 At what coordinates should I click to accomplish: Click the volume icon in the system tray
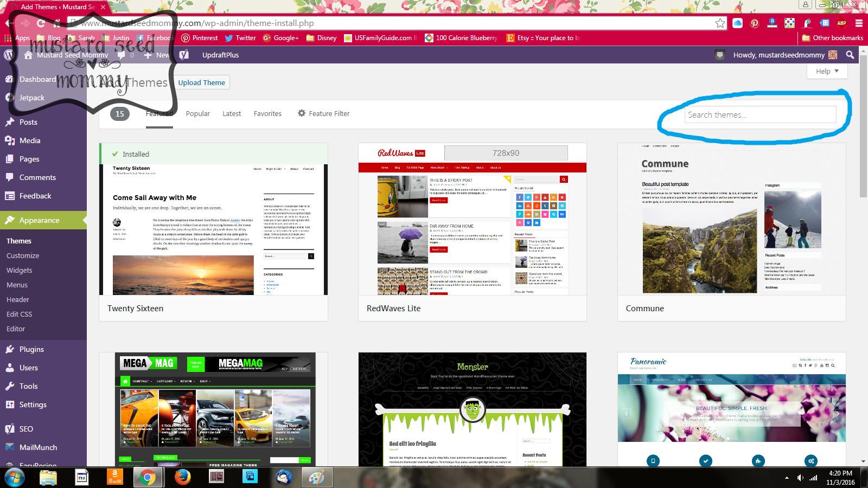click(800, 478)
